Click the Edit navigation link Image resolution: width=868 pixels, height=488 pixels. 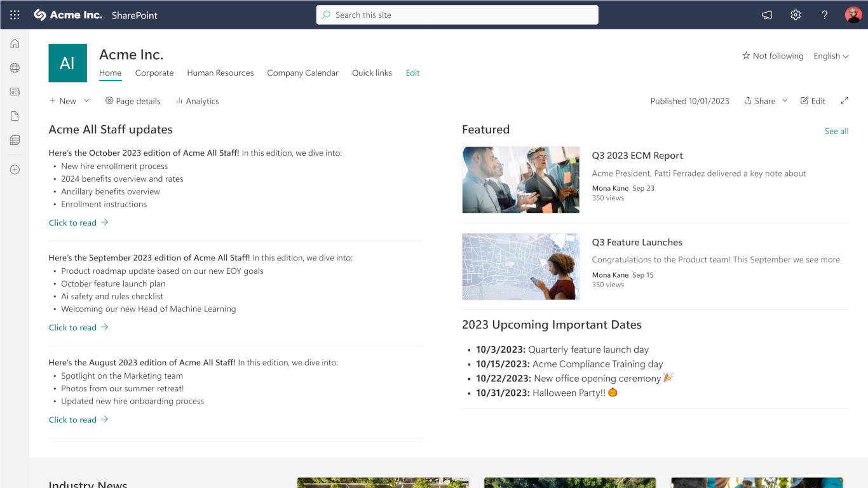coord(413,73)
